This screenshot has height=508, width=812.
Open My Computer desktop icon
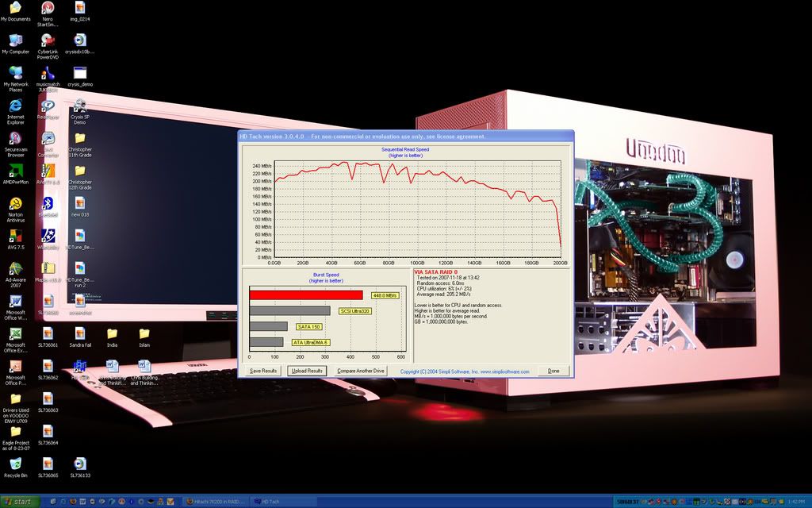16,44
